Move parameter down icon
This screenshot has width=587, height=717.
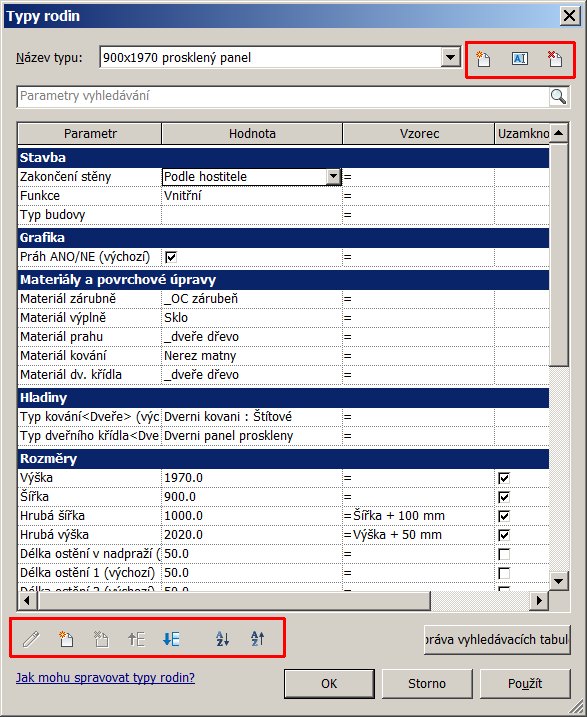pyautogui.click(x=171, y=638)
